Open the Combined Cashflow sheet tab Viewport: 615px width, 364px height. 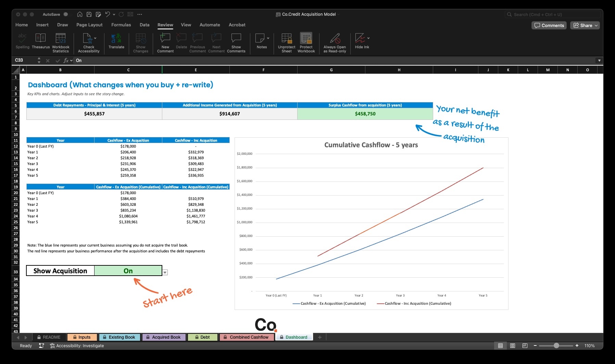[x=247, y=337]
